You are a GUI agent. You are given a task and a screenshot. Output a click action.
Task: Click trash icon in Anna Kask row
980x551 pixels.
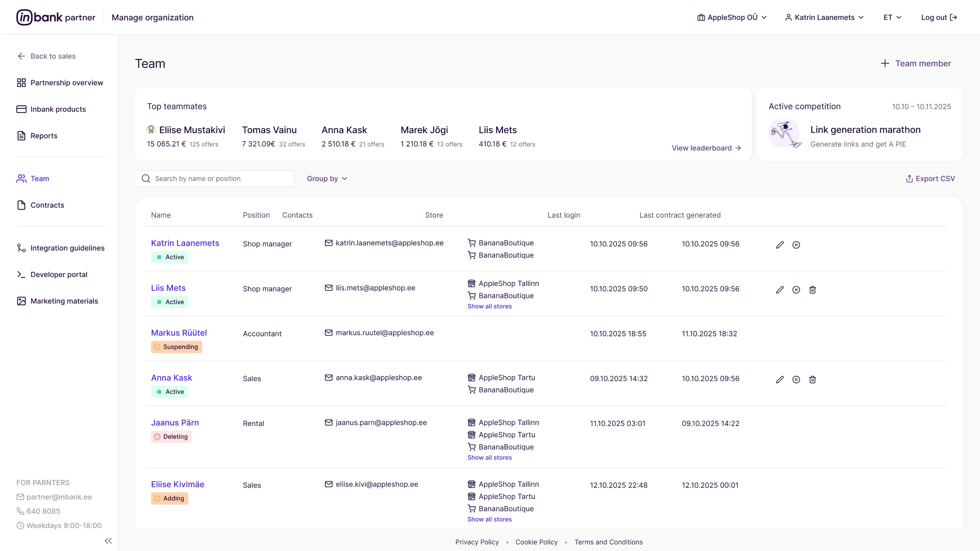pyautogui.click(x=812, y=380)
